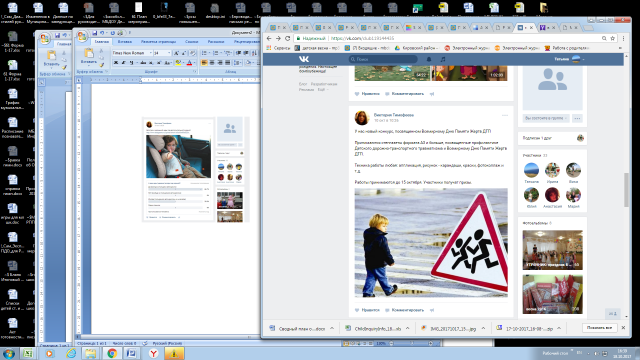Click the Save icon in Word quick access toolbar
Screen dimensions: 640x360
click(x=95, y=33)
